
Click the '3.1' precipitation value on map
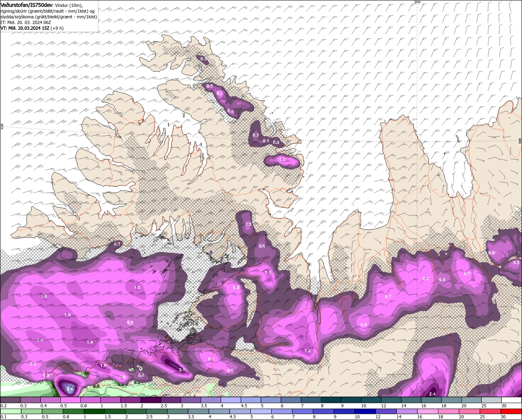click(x=182, y=370)
